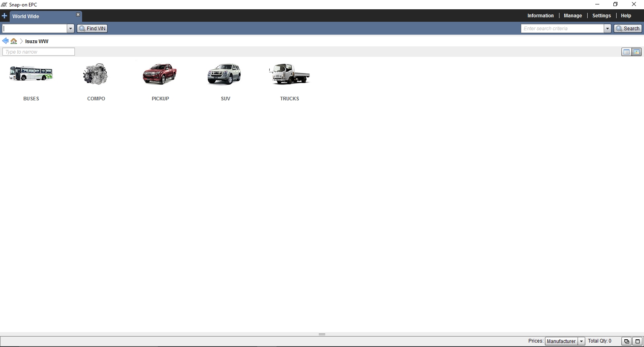Viewport: 644px width, 347px height.
Task: Open the Manage menu
Action: (573, 16)
